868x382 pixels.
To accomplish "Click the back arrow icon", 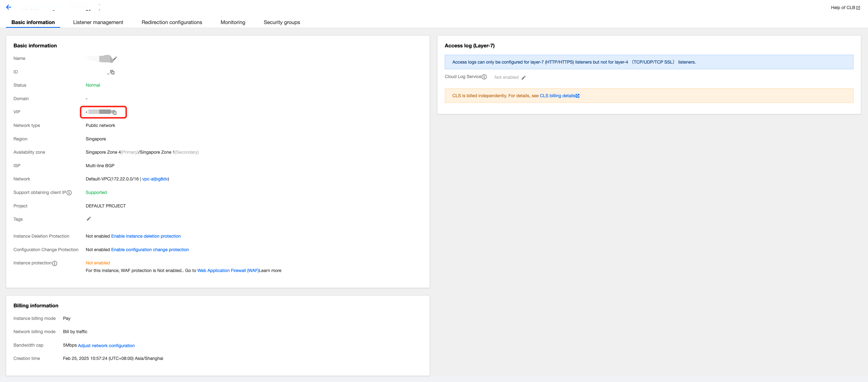I will [x=9, y=7].
